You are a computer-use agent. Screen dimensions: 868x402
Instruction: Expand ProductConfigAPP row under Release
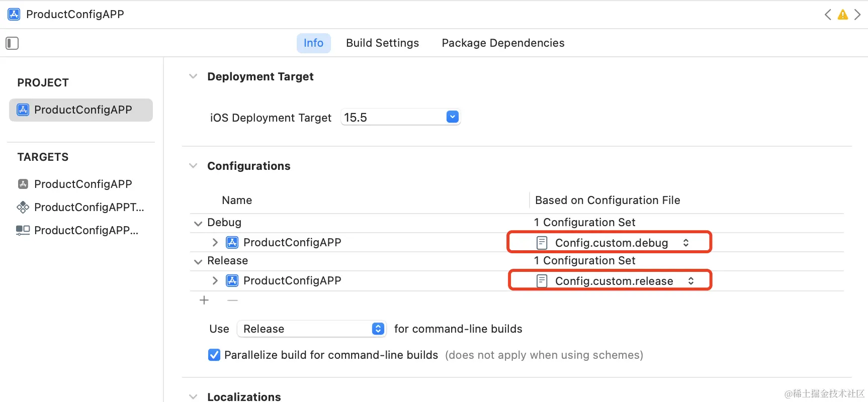click(x=215, y=280)
